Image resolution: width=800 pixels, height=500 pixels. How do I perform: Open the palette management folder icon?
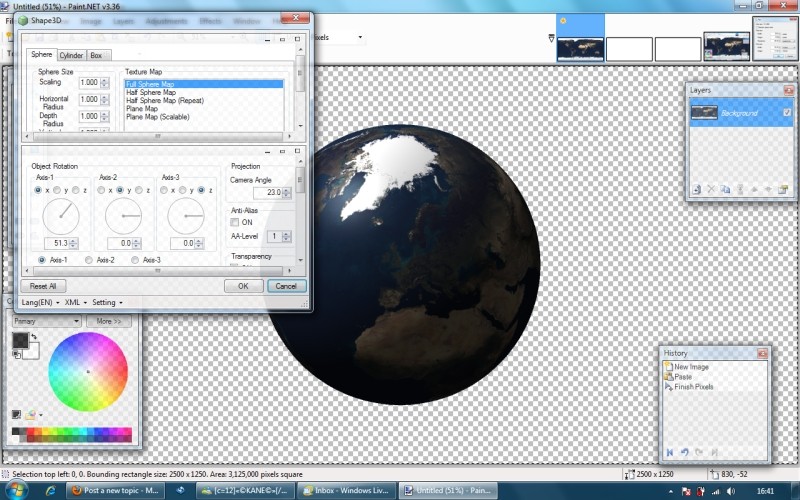click(31, 415)
